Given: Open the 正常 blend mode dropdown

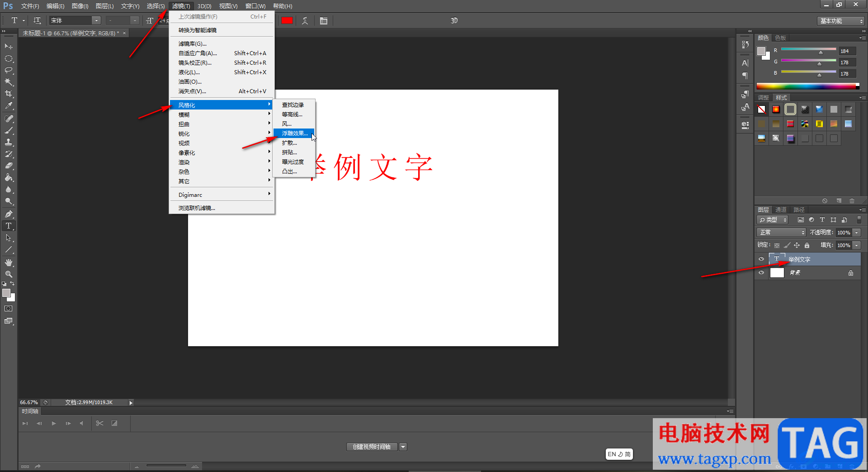Looking at the screenshot, I should tap(782, 233).
